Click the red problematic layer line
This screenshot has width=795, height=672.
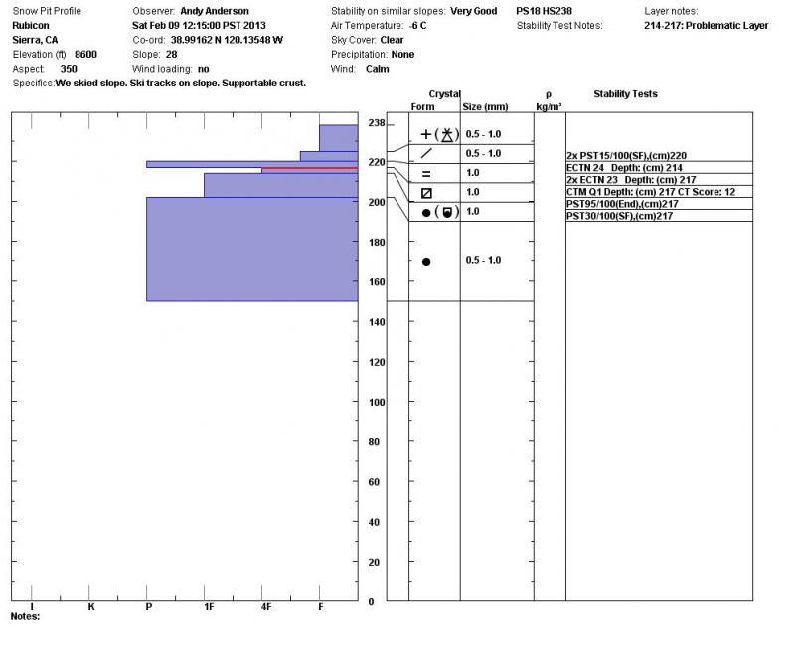(309, 169)
